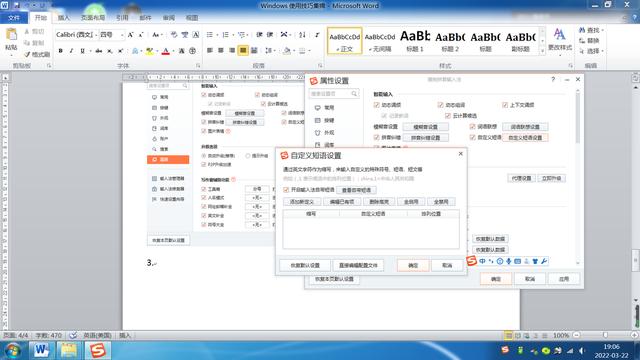The width and height of the screenshot is (640, 360).
Task: Click 直接编辑配置文件 button
Action: click(x=358, y=265)
